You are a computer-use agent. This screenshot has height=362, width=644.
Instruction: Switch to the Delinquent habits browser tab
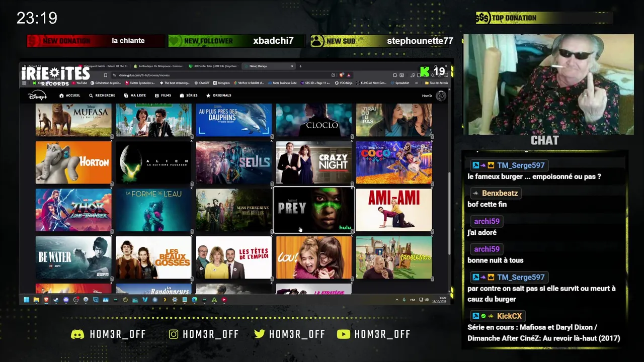(x=106, y=66)
